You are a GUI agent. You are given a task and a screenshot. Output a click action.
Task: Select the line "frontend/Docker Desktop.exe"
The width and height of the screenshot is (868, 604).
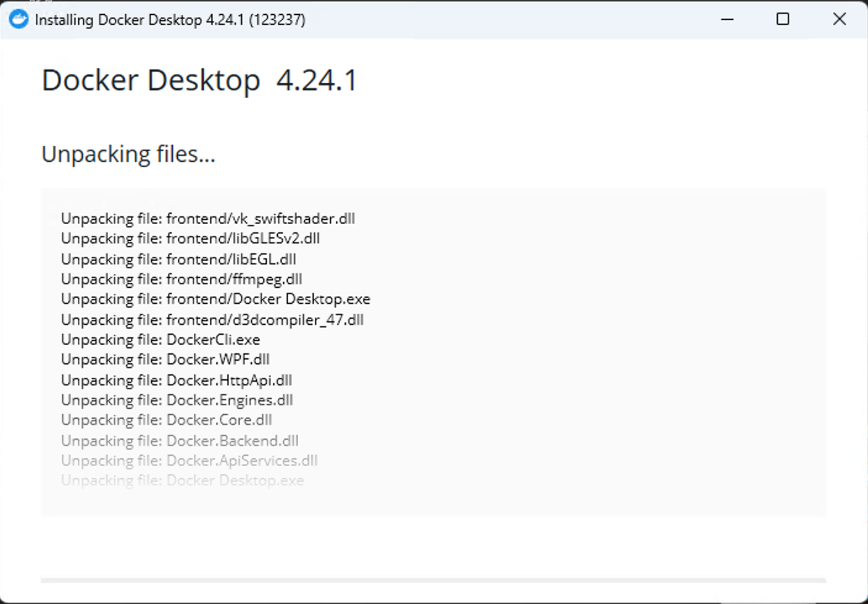[215, 299]
